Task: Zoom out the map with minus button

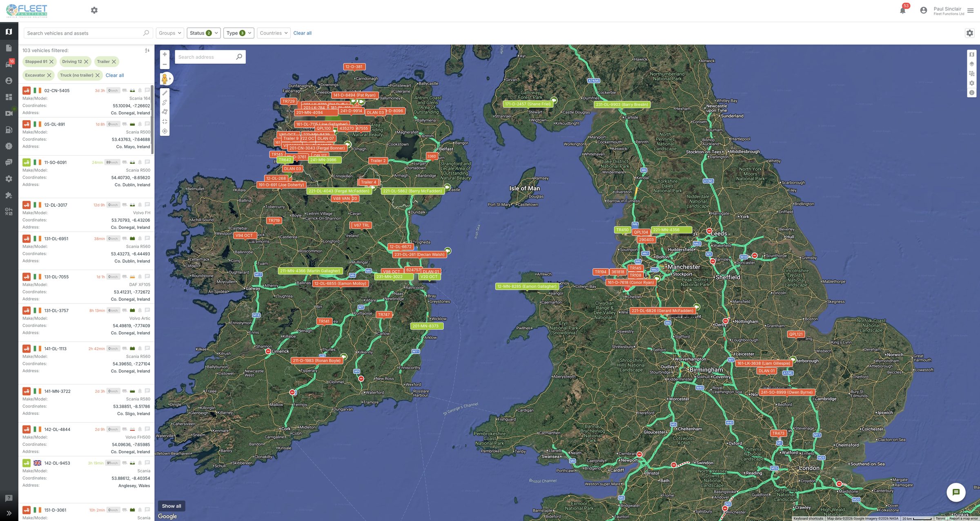Action: 165,65
